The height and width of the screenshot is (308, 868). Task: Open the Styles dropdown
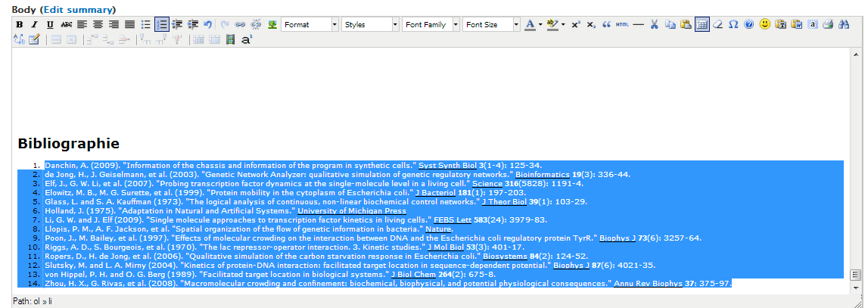coord(395,25)
